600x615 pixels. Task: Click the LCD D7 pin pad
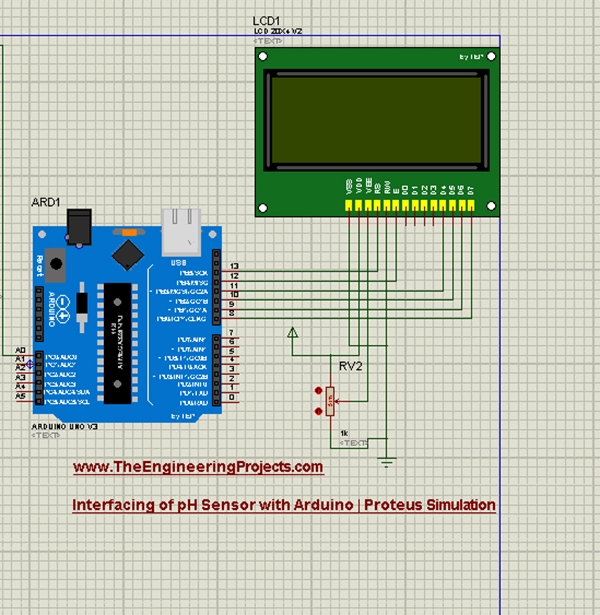[471, 205]
